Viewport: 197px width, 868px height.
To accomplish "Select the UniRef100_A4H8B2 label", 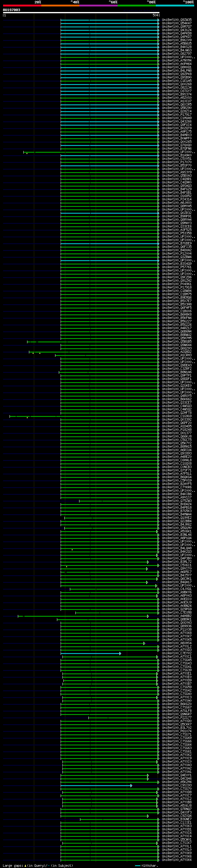I will [177, 616].
